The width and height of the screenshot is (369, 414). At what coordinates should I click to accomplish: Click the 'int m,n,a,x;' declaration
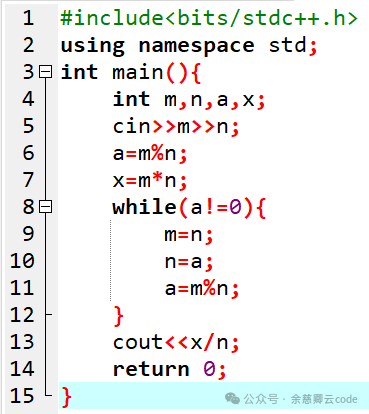189,99
